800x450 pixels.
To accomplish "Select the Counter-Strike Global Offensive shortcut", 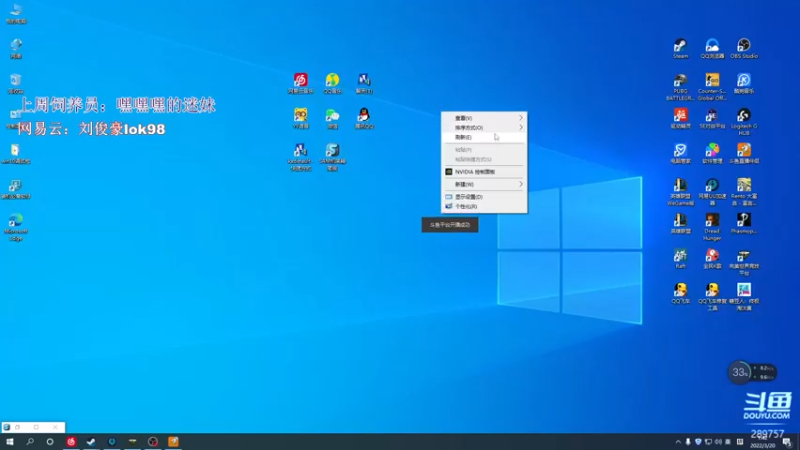I will pyautogui.click(x=712, y=87).
